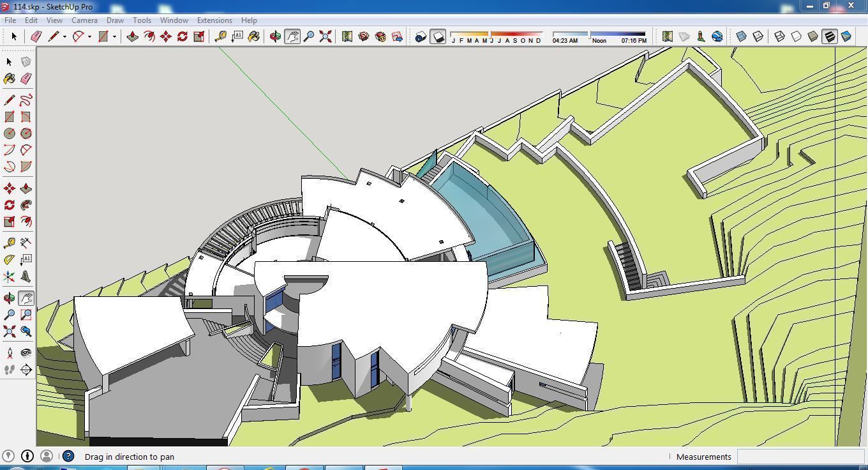
Task: Select the Zoom Window tool
Action: [x=26, y=315]
